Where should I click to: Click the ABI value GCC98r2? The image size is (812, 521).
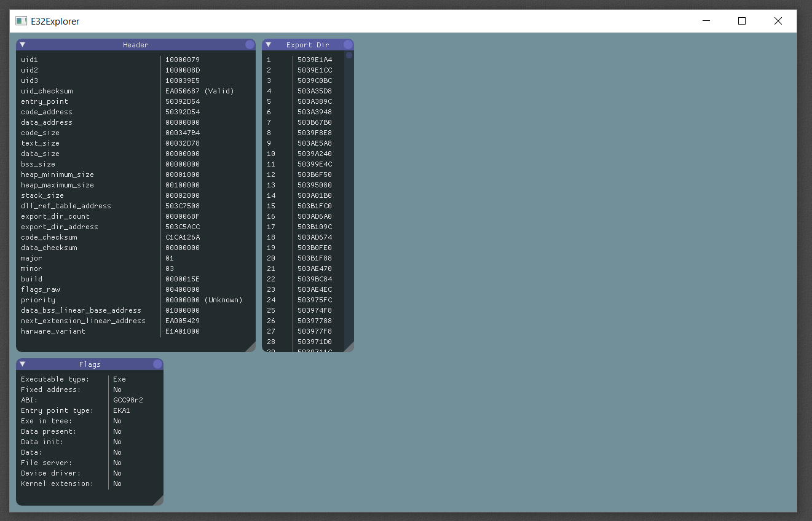tap(128, 400)
